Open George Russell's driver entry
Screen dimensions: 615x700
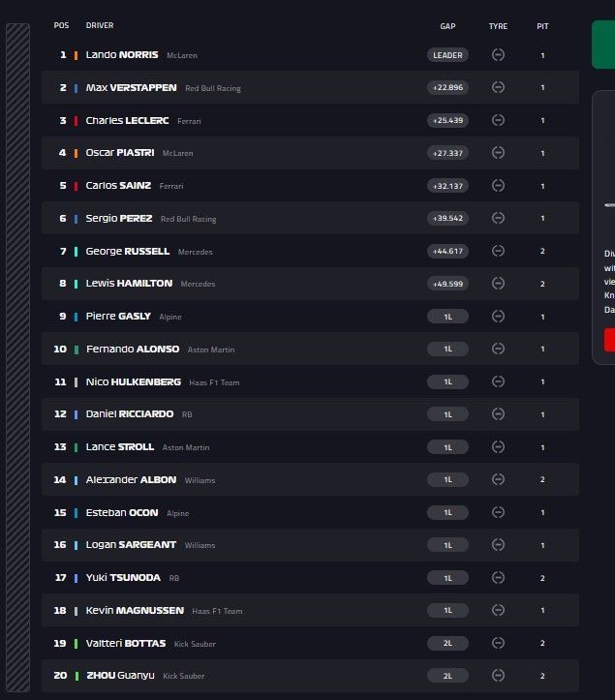(127, 251)
